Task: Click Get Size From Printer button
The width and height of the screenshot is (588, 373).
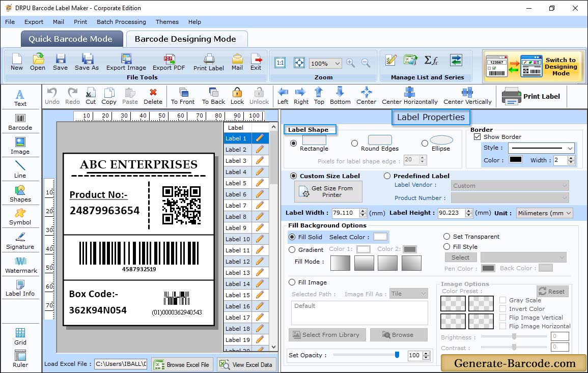Action: (x=328, y=191)
